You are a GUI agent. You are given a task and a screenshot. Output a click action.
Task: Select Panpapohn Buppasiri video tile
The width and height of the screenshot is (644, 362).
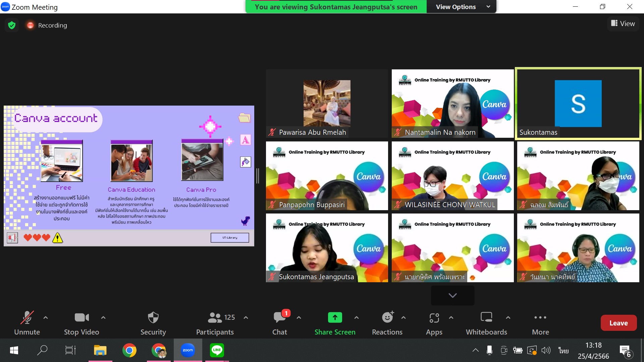click(x=327, y=176)
